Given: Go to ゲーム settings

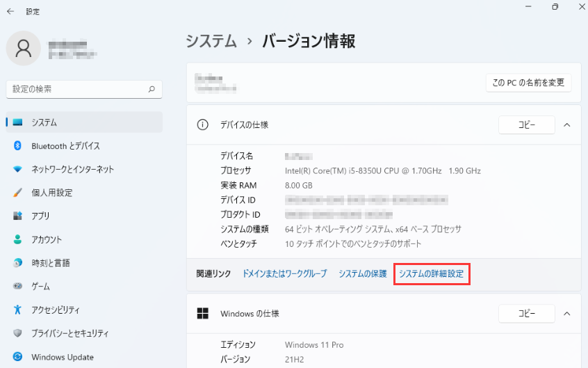Looking at the screenshot, I should coord(84,286).
